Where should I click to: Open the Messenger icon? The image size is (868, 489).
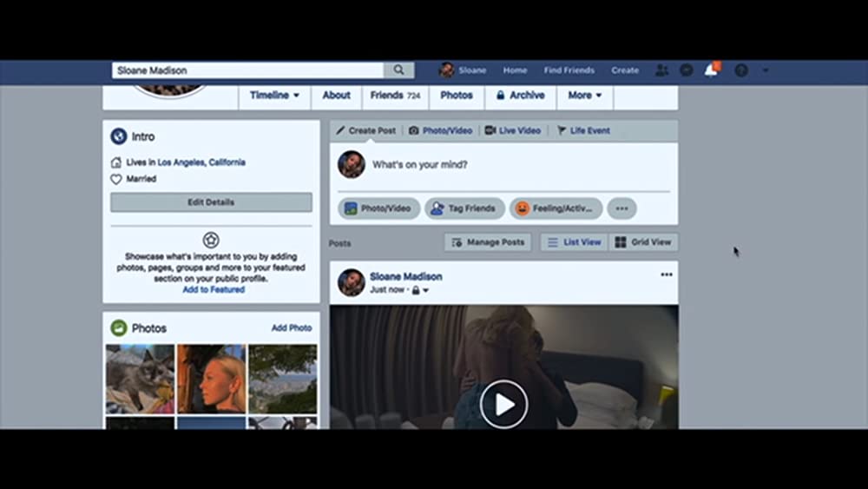687,70
